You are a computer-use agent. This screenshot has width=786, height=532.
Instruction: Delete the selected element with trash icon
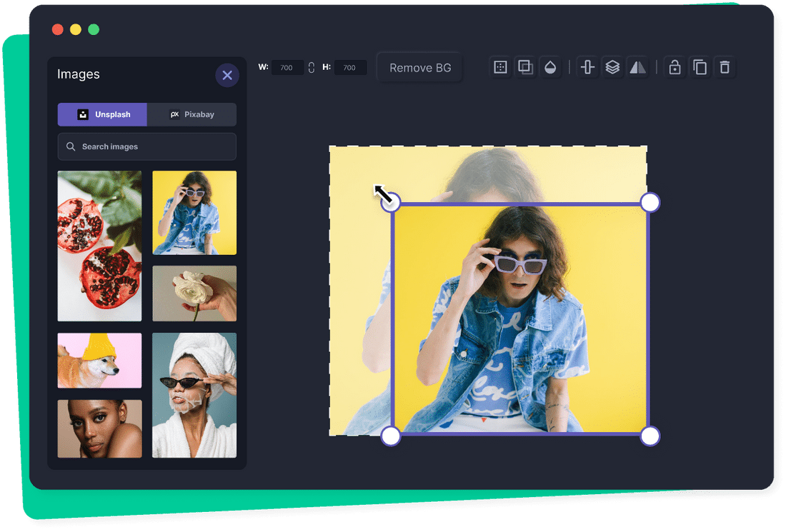pos(725,67)
